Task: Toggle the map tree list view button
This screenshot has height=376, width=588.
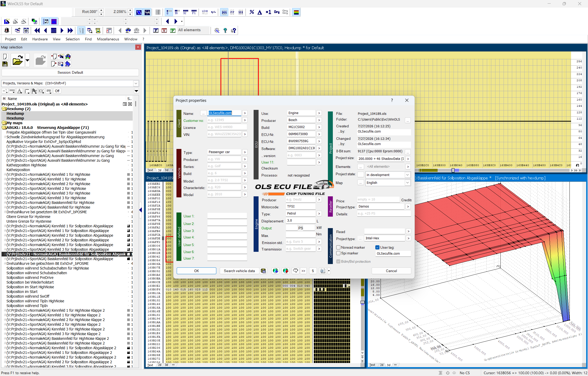Action: (x=81, y=30)
